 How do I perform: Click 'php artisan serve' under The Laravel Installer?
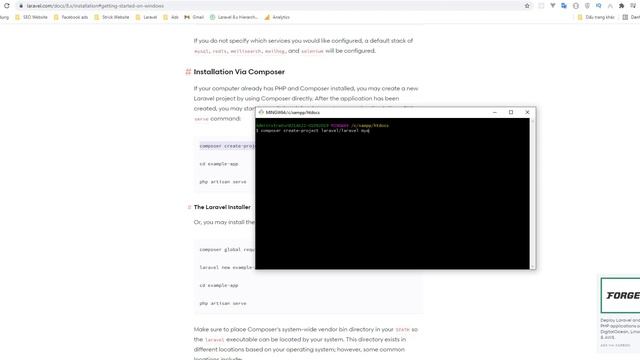coord(223,304)
